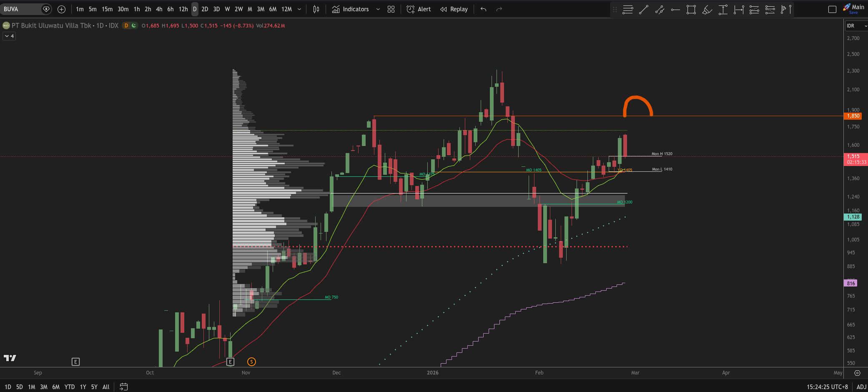Create a new Alert with the clock icon
Viewport: 868px width, 392px height.
(419, 9)
